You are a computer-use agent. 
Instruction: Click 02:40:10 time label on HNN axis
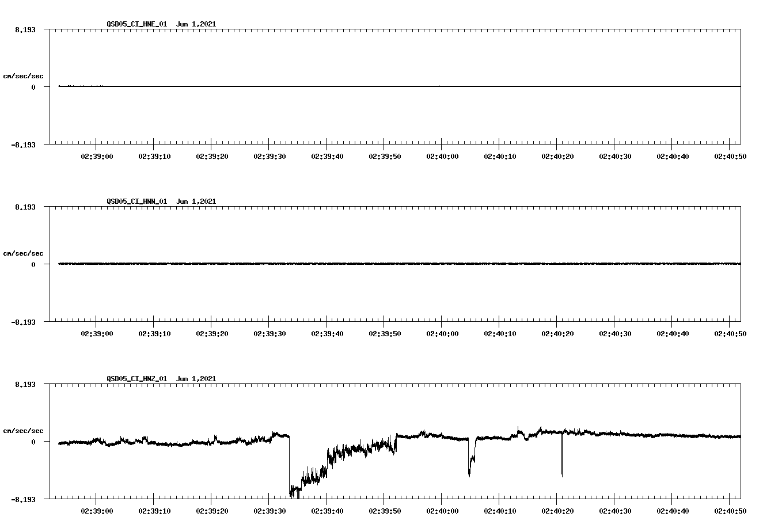[500, 333]
